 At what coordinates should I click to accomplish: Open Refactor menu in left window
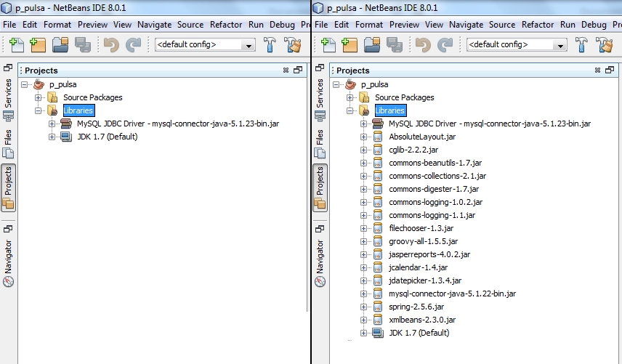pyautogui.click(x=226, y=25)
